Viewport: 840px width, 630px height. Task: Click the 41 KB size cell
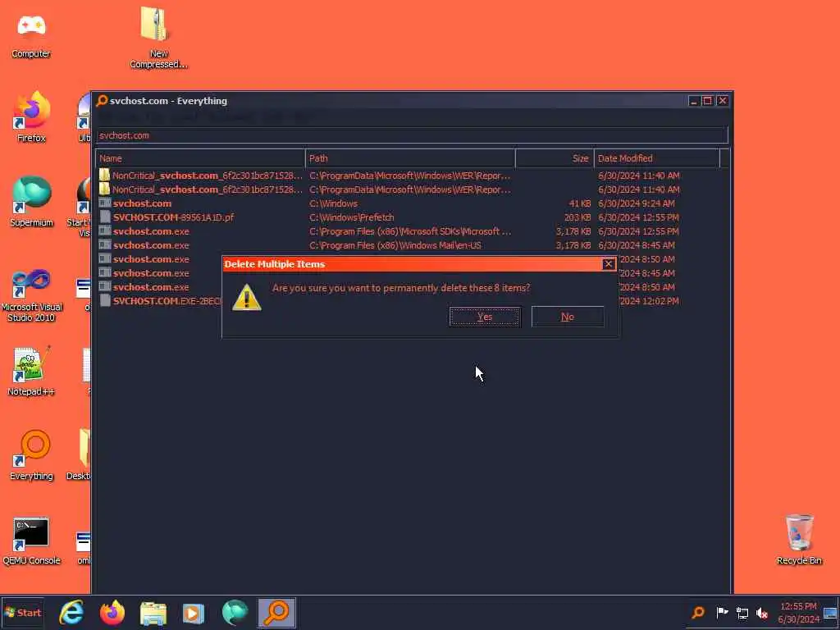[580, 203]
